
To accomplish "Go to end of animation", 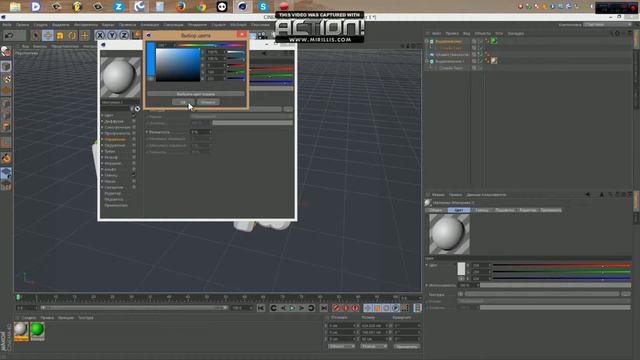I will click(x=324, y=308).
